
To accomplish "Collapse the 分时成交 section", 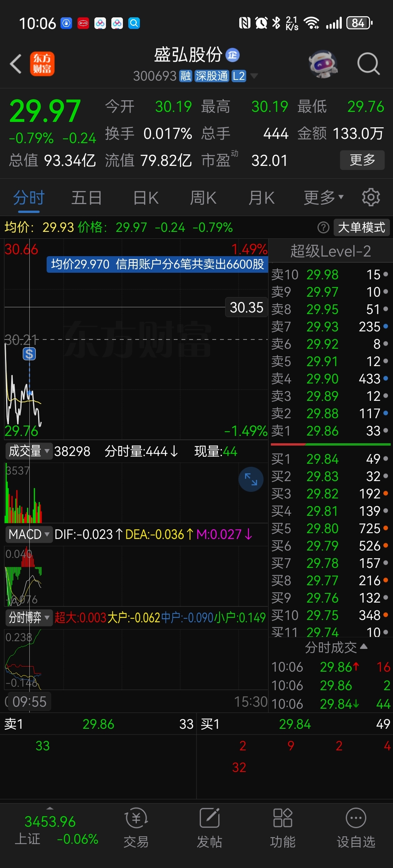I will tap(336, 647).
